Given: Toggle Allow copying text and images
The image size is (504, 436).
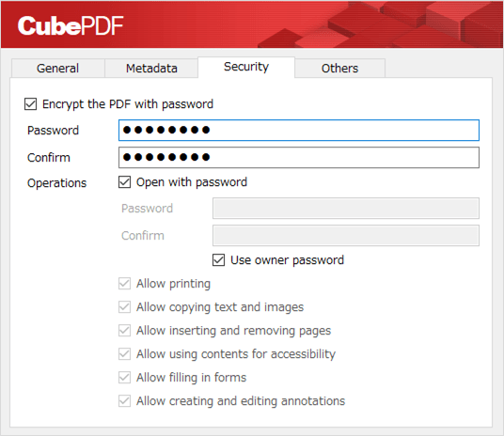Looking at the screenshot, I should 125,307.
